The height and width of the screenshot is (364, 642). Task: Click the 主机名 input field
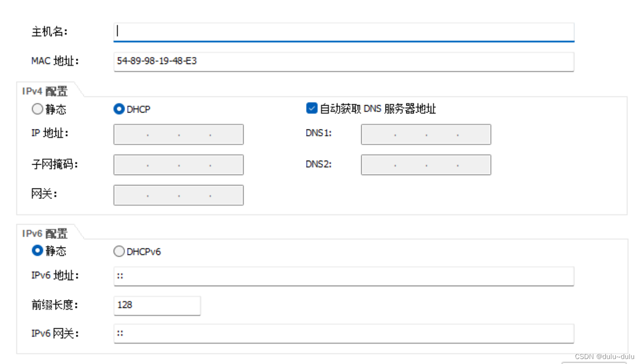tap(343, 32)
